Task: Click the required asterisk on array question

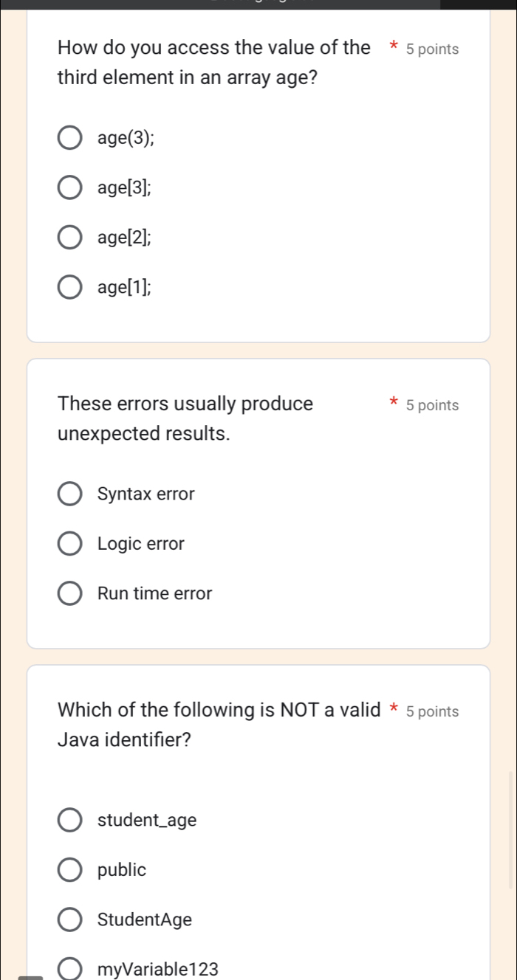Action: coord(393,49)
